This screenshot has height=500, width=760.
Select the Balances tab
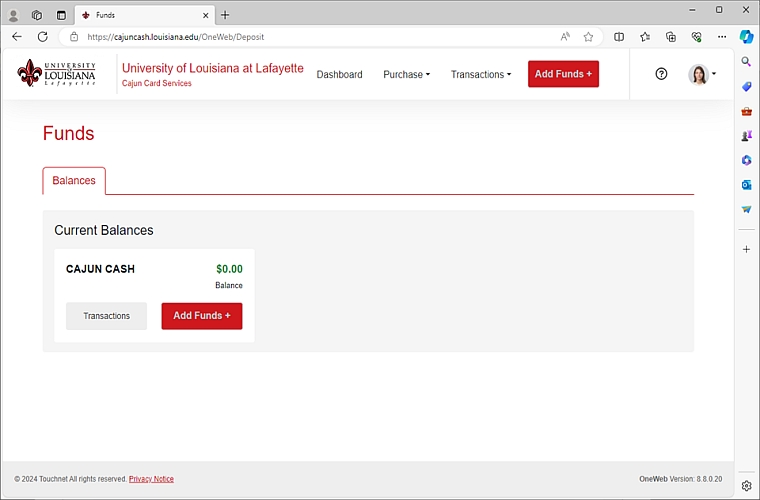(x=74, y=181)
